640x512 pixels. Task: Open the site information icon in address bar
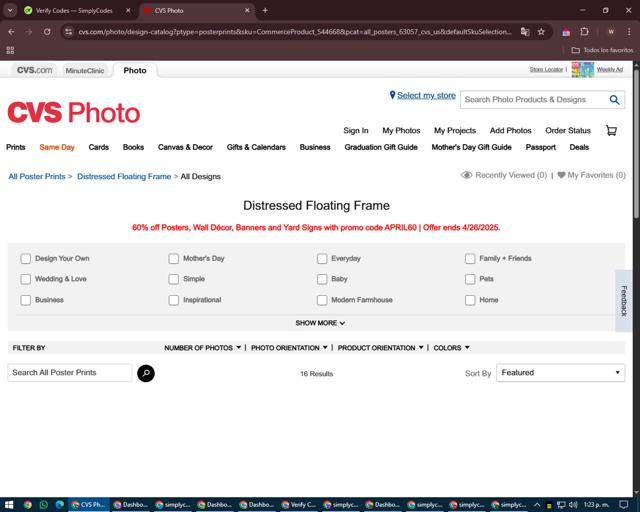pos(69,32)
